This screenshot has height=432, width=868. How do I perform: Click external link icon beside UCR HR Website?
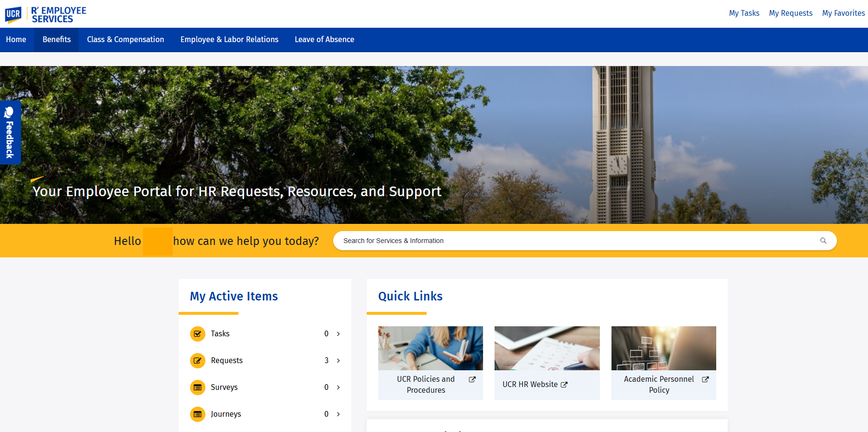pyautogui.click(x=564, y=385)
